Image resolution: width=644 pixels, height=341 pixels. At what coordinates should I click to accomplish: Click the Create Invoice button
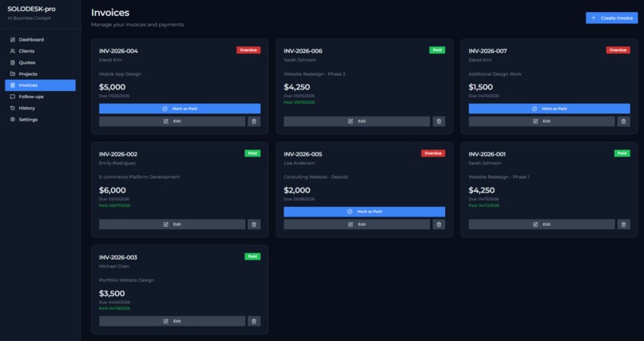point(611,18)
